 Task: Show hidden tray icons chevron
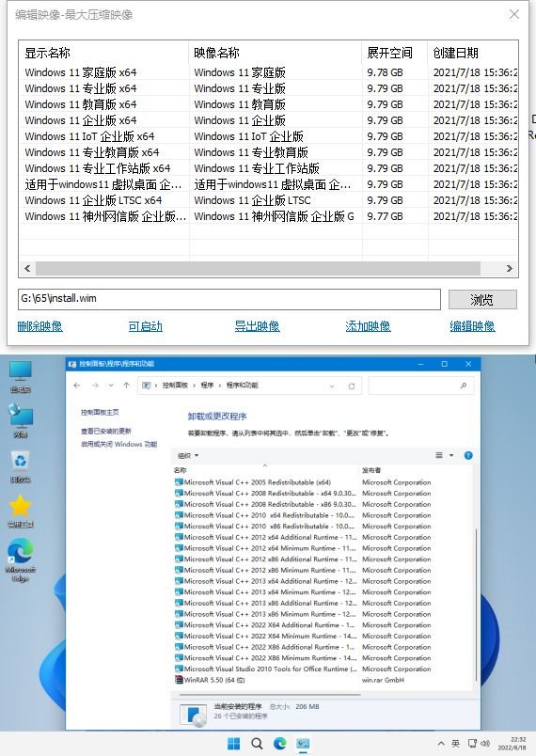click(x=441, y=744)
